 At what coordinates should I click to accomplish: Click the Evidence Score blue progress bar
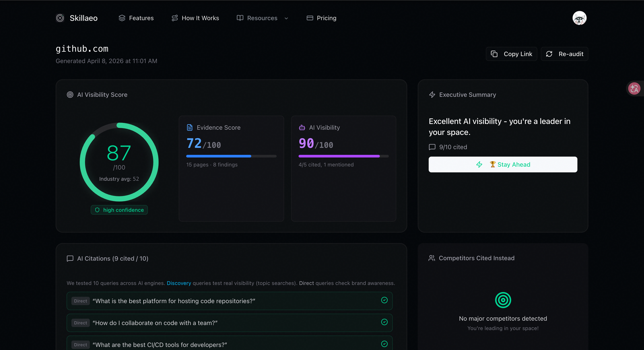click(219, 156)
